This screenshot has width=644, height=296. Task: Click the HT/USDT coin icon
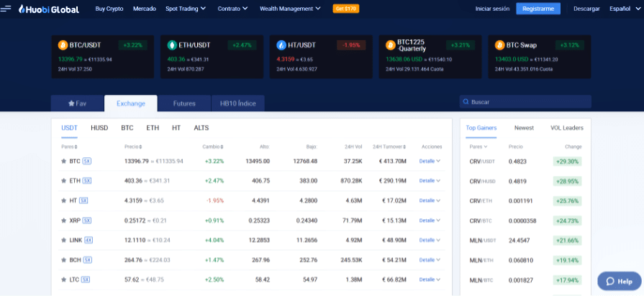281,45
